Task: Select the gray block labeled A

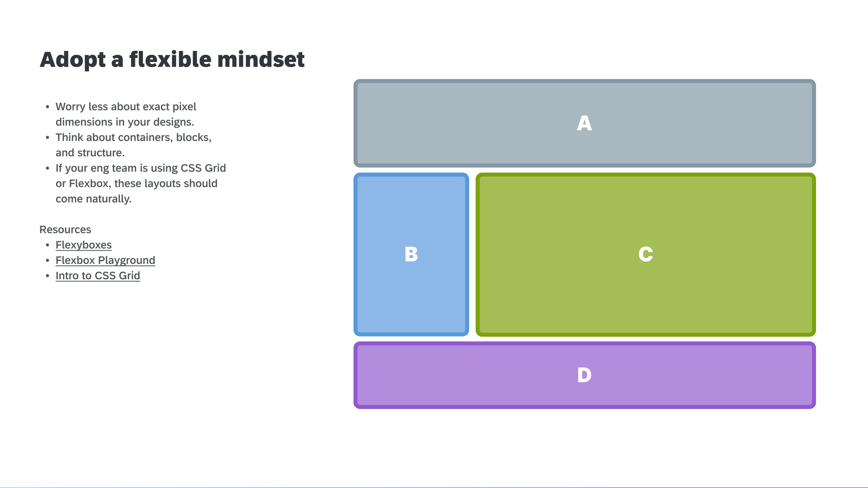Action: tap(585, 123)
